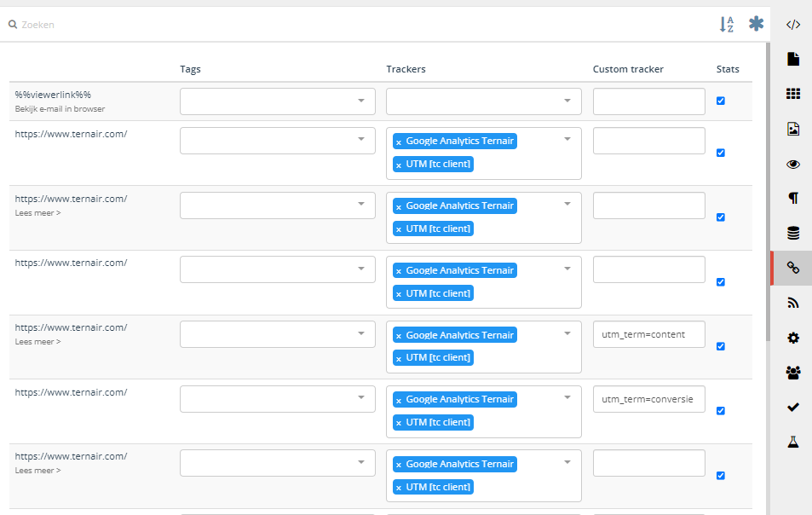Open Tags dropdown for viewerlink row

pyautogui.click(x=277, y=101)
